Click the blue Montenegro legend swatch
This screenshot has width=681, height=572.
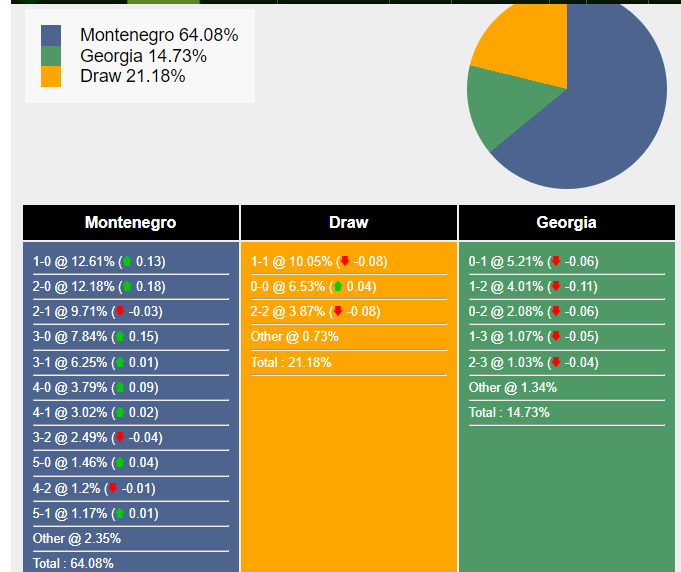click(x=51, y=36)
